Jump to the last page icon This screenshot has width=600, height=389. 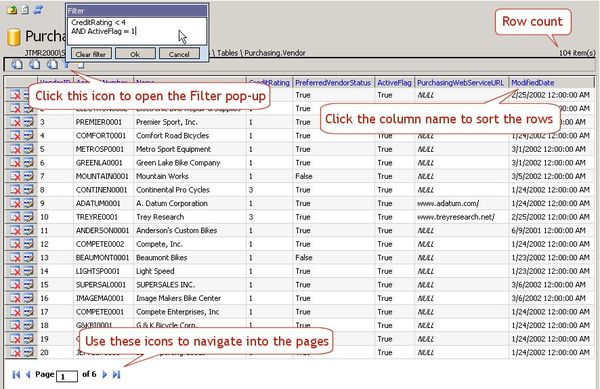116,374
